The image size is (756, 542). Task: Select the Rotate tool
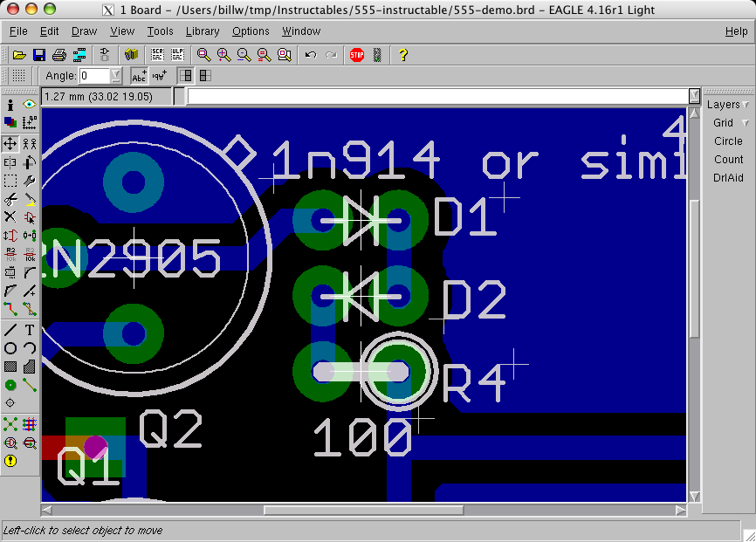pos(30,162)
